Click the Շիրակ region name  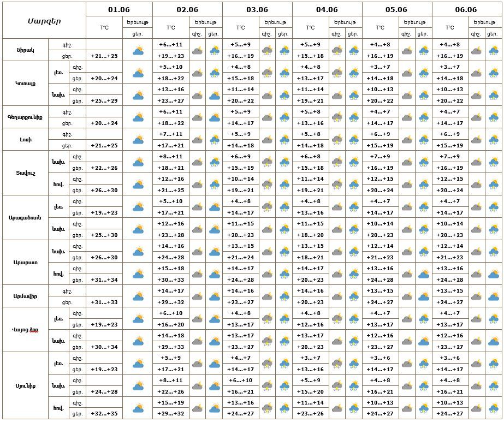26,50
